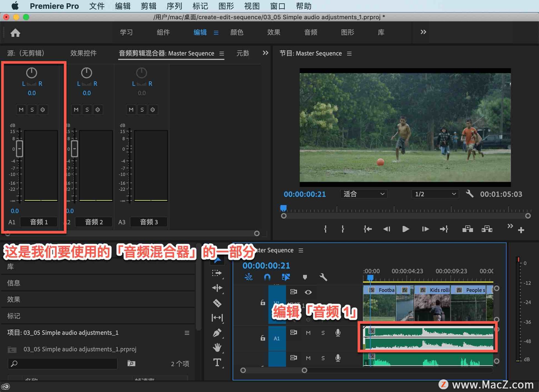Select the 03_05 Simple audio adjustments_1.prproj project item
539x392 pixels.
80,349
